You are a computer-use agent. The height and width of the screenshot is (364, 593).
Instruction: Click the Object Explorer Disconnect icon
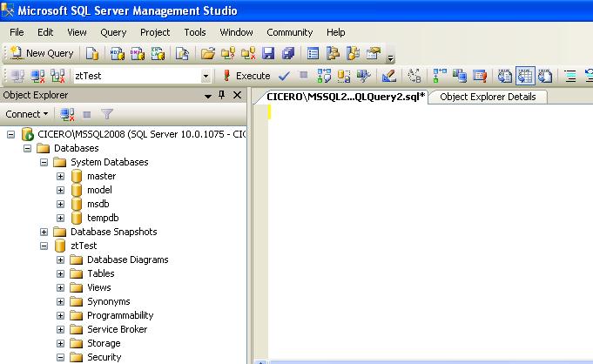pyautogui.click(x=67, y=114)
